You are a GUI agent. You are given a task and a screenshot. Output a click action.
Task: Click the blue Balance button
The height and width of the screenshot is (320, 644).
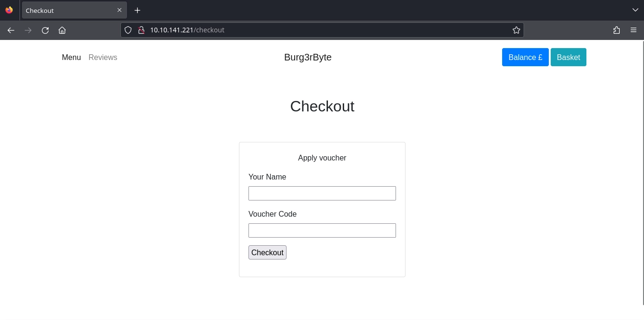[x=525, y=57]
